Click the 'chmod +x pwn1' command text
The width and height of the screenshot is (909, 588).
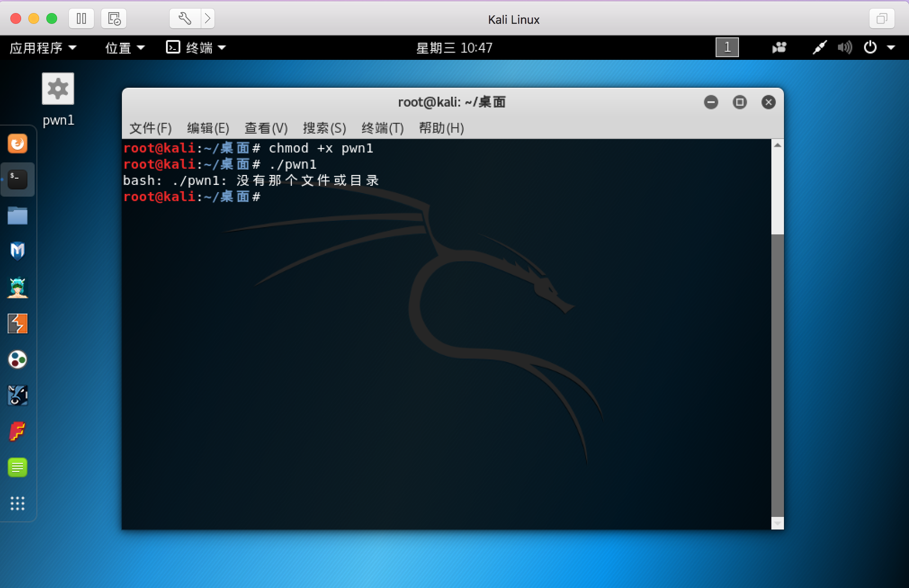[321, 148]
